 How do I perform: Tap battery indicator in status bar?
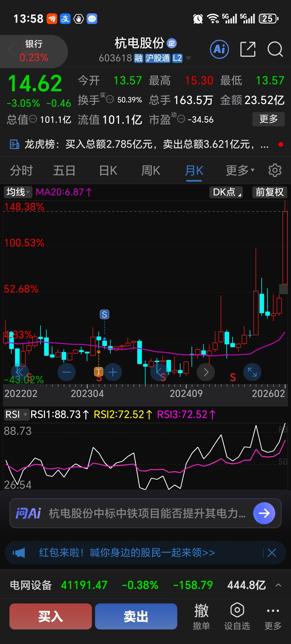[268, 19]
